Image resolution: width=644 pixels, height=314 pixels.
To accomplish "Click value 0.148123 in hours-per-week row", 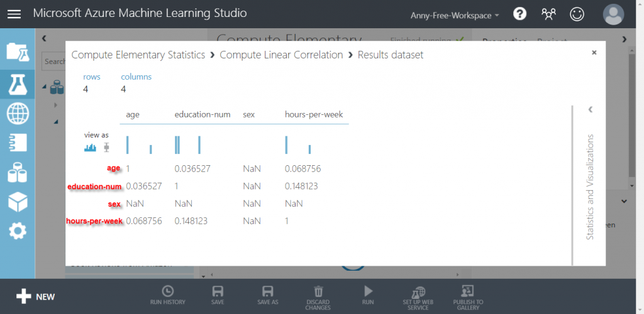I will pos(191,221).
